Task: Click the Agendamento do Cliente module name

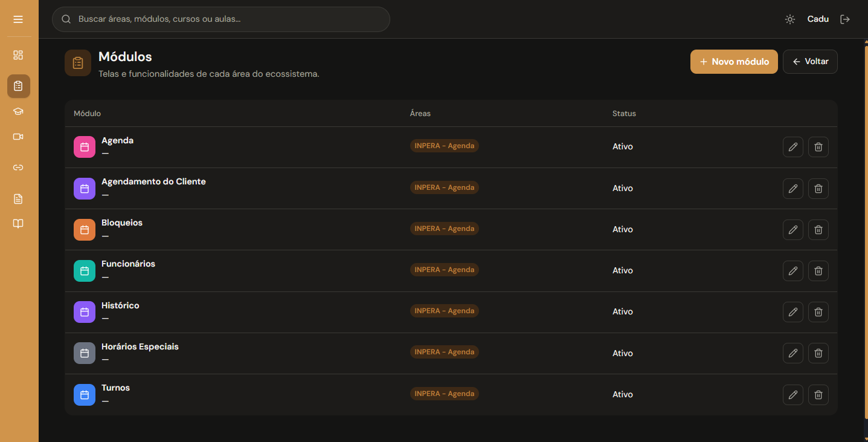Action: tap(153, 181)
